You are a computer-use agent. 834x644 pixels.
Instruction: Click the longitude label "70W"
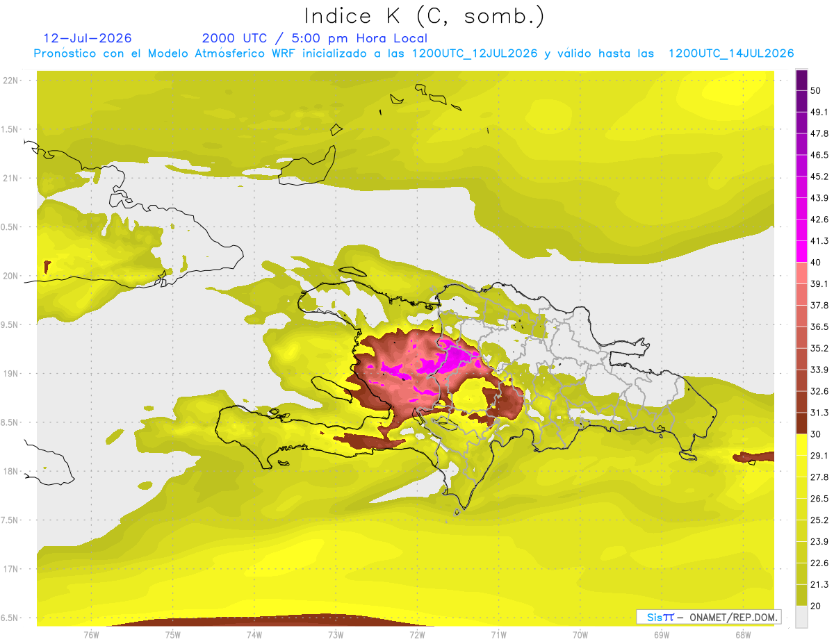point(580,635)
